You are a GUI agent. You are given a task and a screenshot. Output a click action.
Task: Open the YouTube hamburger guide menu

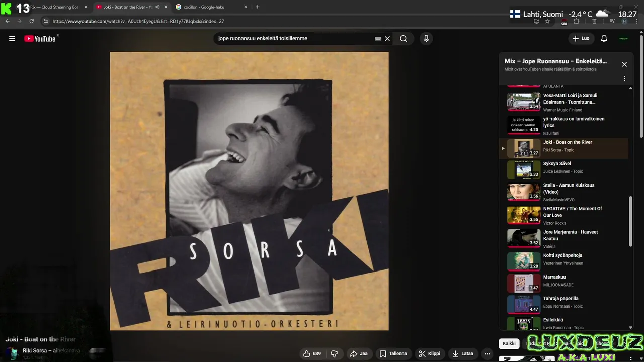pos(12,39)
